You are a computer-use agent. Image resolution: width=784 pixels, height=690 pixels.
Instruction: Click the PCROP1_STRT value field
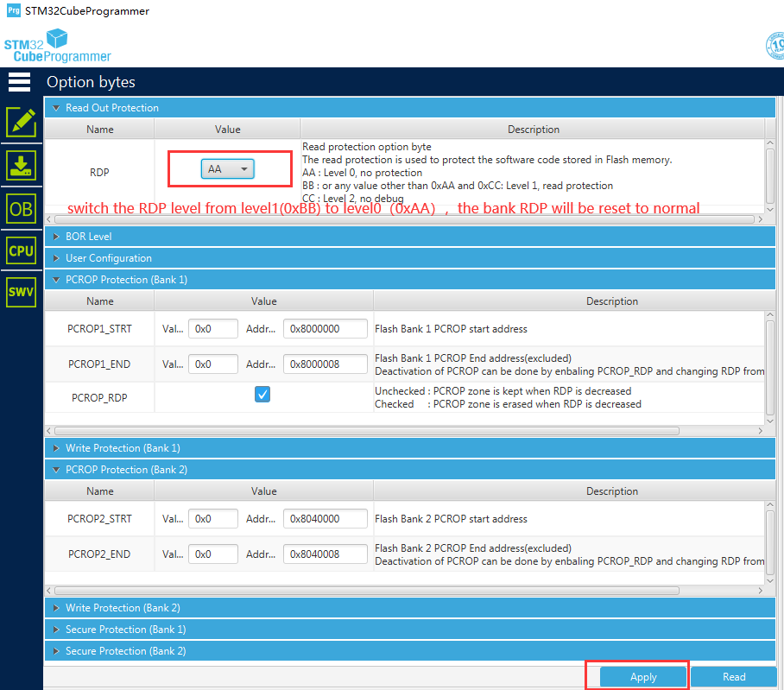213,328
